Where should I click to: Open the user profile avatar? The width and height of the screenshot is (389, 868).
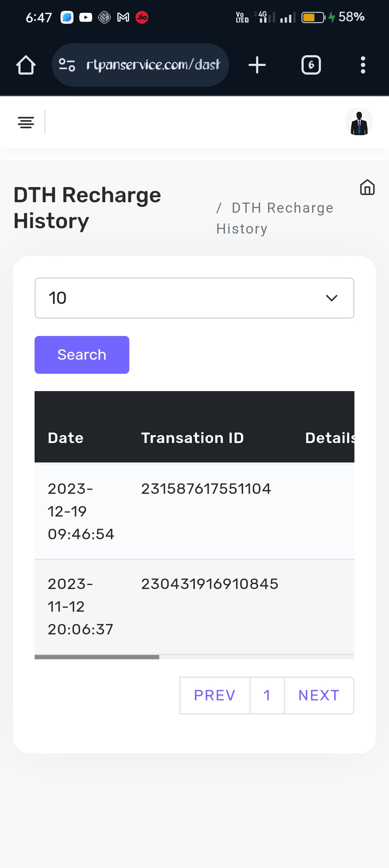point(359,122)
